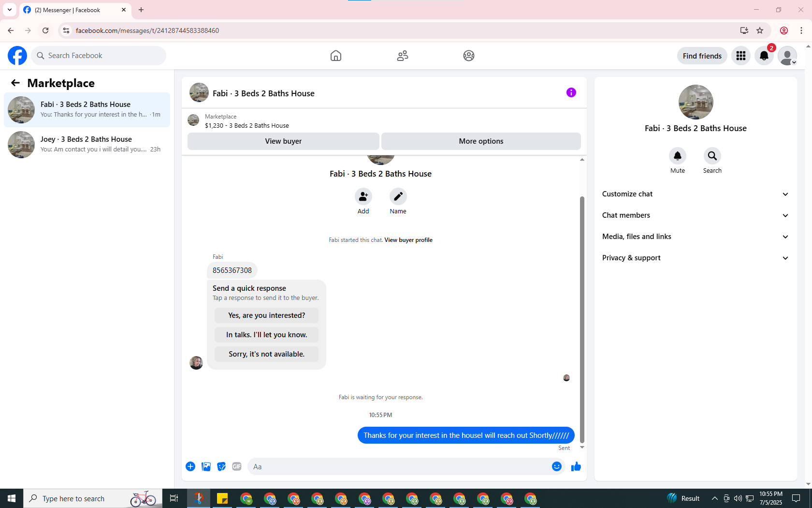Open more actions plus icon in composer

(x=190, y=466)
